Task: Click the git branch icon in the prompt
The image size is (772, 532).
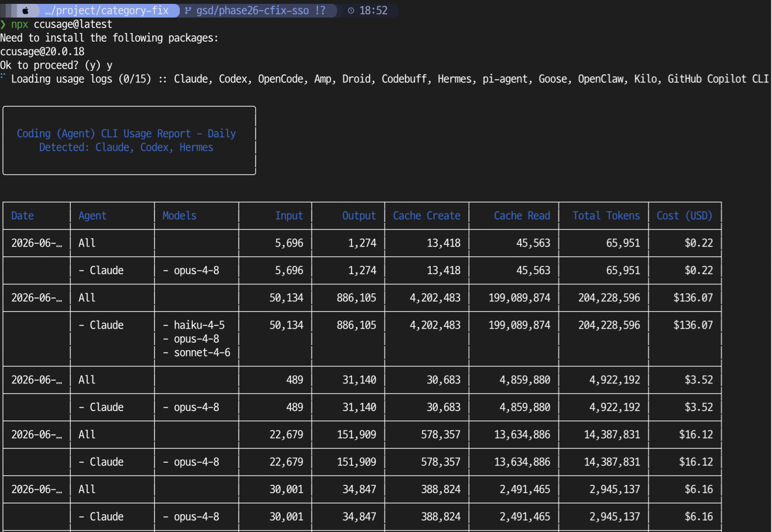Action: coord(188,10)
